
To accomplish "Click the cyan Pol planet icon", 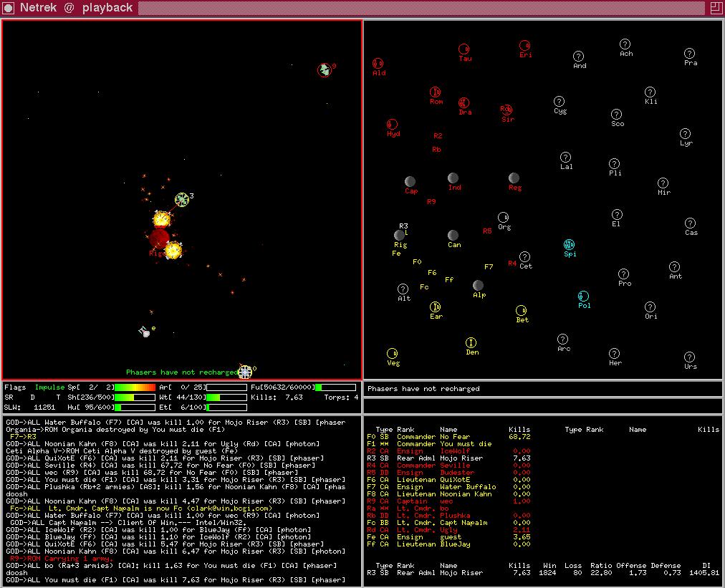I will pos(584,296).
